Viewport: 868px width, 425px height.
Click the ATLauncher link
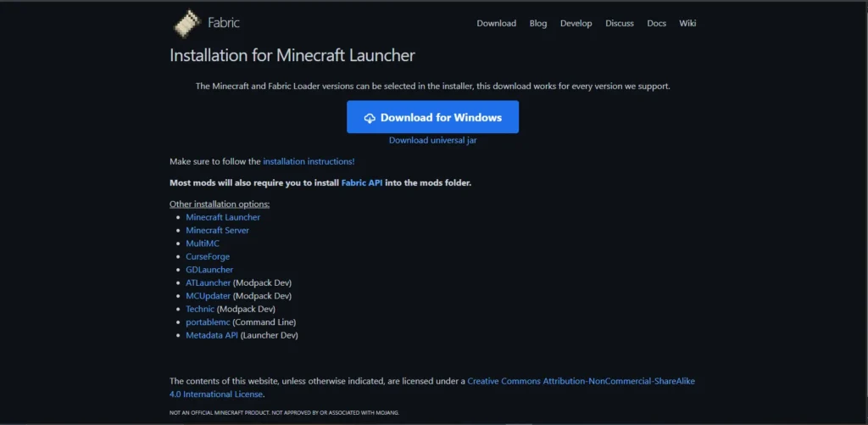208,282
